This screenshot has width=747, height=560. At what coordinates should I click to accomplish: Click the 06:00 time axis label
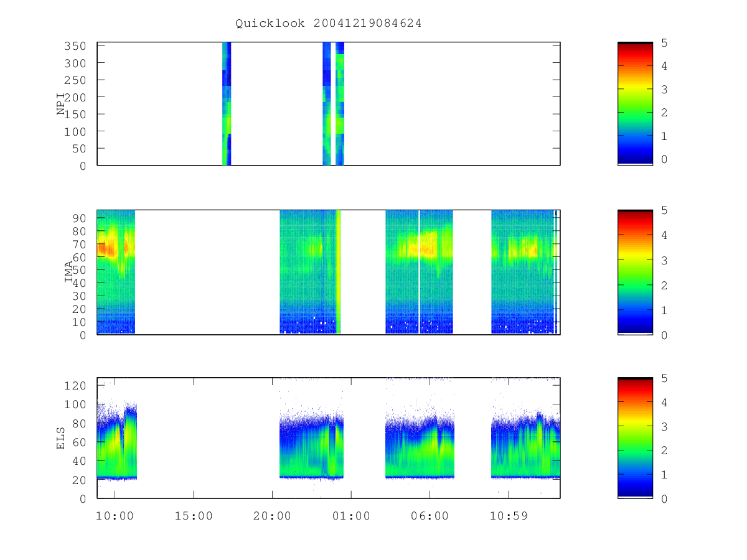click(x=430, y=516)
